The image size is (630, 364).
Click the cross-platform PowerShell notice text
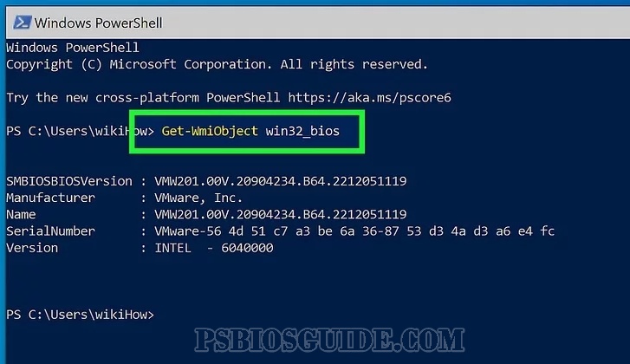pos(229,98)
